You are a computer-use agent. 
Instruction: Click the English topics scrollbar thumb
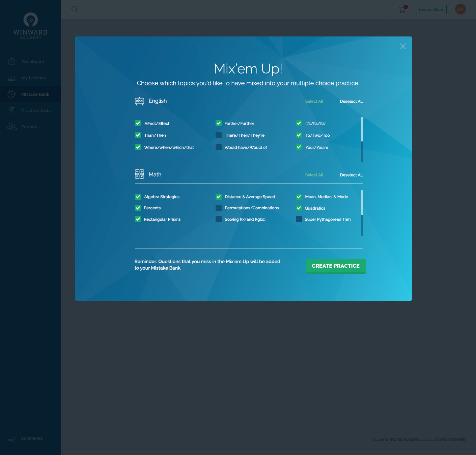[362, 129]
